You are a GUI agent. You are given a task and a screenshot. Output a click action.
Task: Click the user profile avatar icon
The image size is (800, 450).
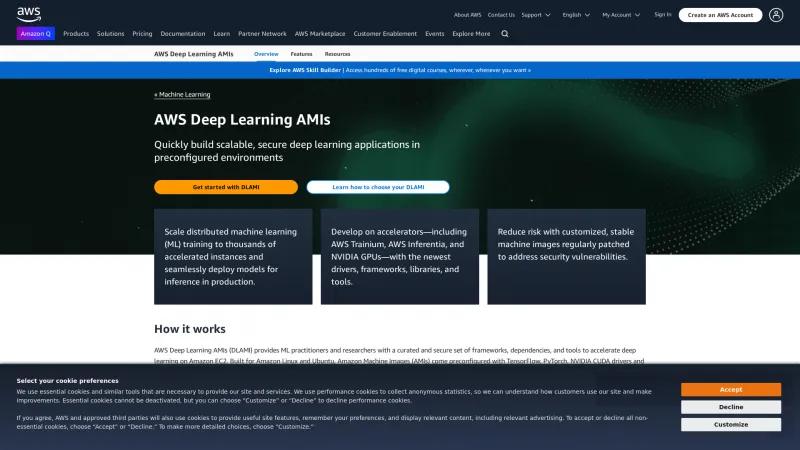pyautogui.click(x=776, y=15)
